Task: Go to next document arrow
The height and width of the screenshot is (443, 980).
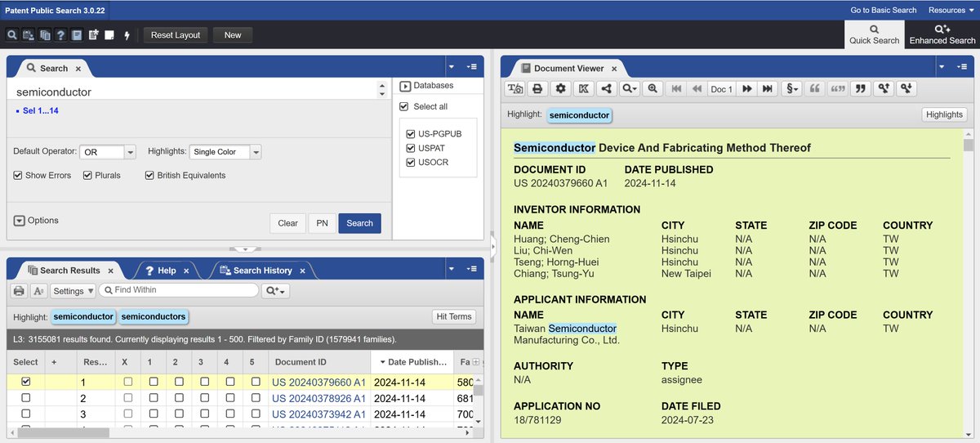Action: [x=746, y=88]
